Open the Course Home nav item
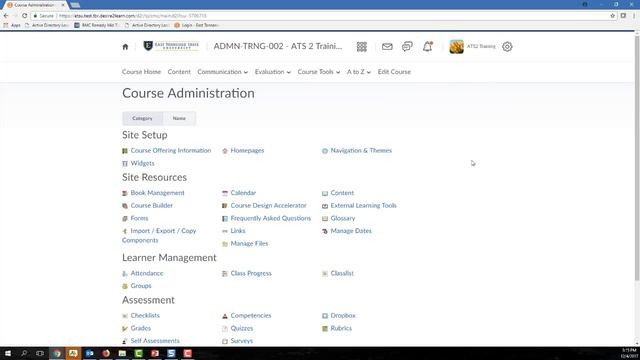 pyautogui.click(x=141, y=72)
